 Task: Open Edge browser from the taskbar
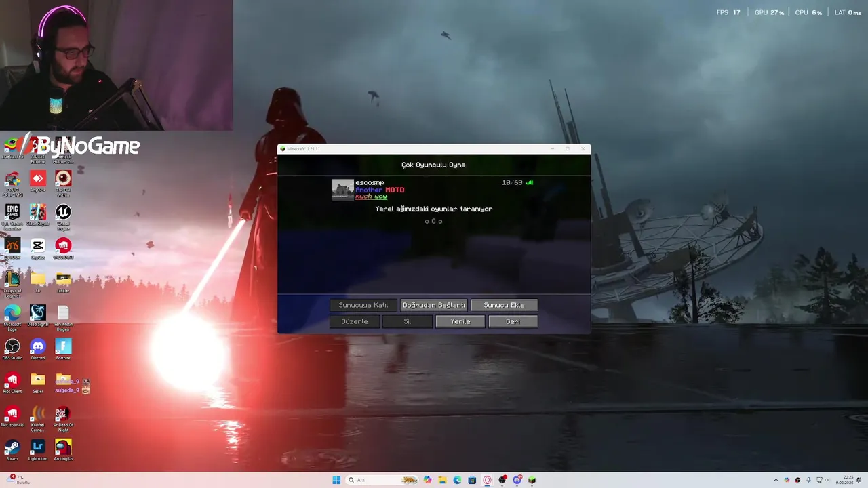pos(457,480)
